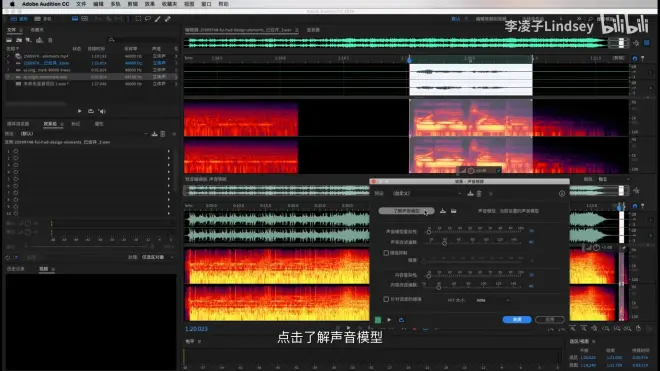Open the 文件 menu in the menu bar

(81, 4)
